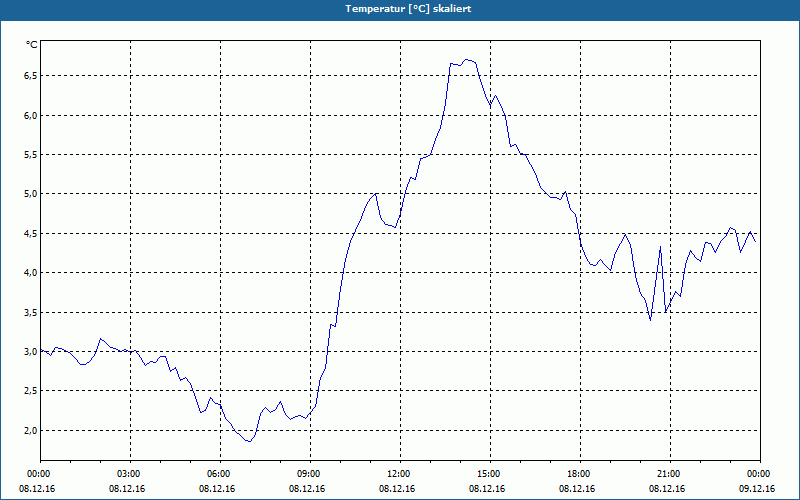Select the 06:00 time label
The height and width of the screenshot is (500, 800).
pos(219,474)
